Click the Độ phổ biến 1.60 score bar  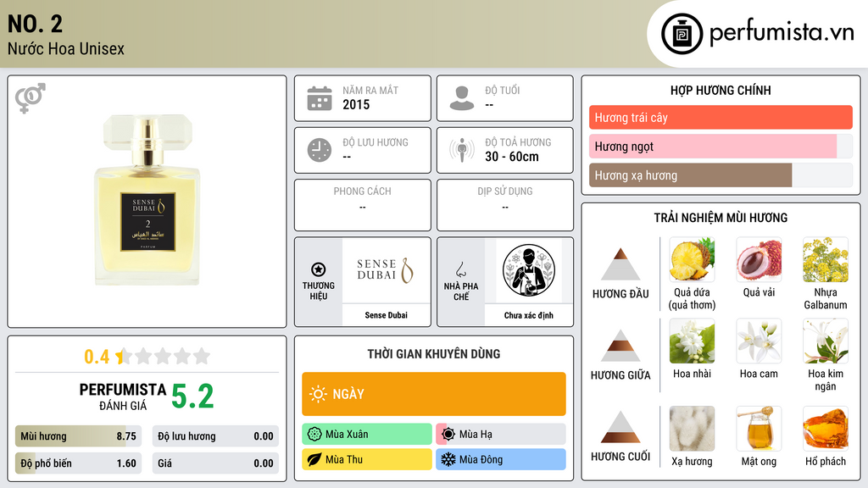tap(78, 463)
